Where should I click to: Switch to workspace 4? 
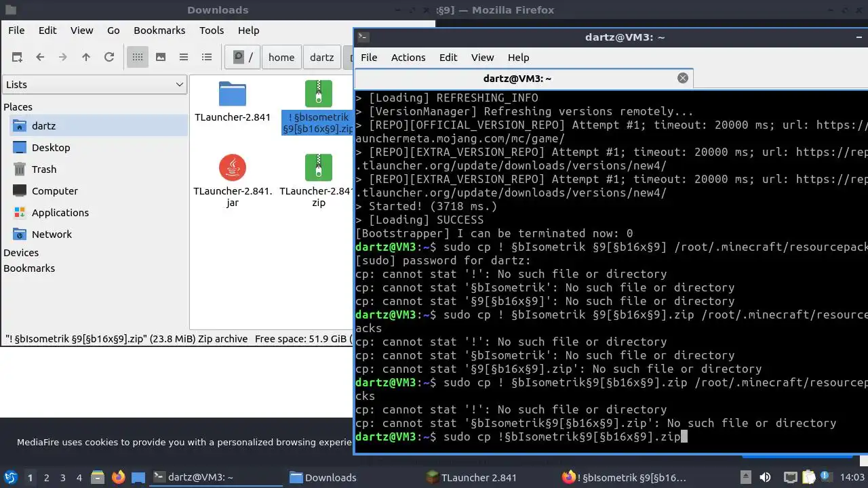(79, 478)
